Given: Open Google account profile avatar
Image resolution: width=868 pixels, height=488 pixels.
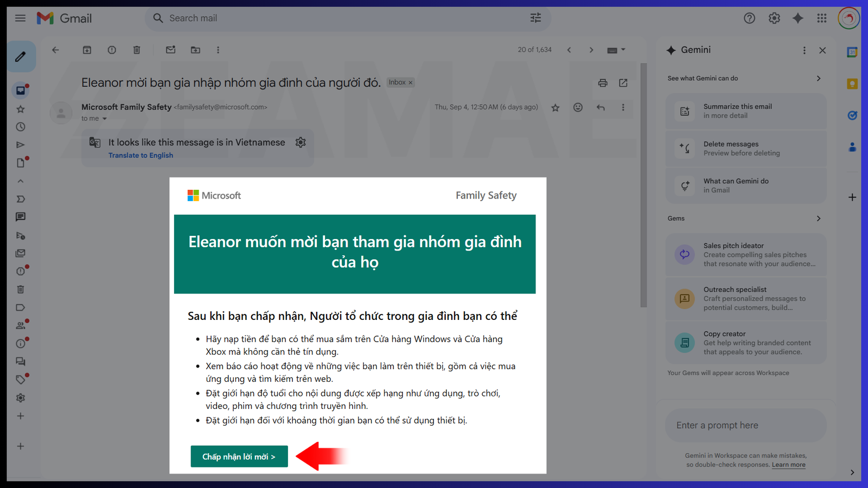Looking at the screenshot, I should tap(849, 18).
